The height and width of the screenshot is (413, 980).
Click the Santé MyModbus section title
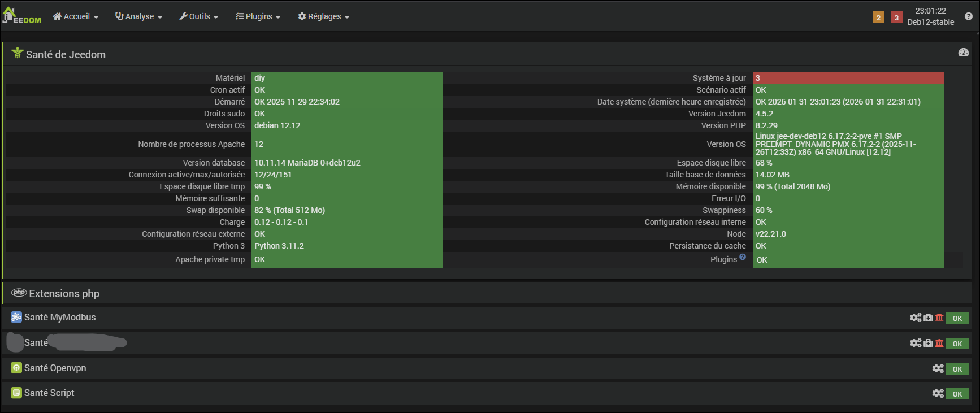tap(60, 318)
